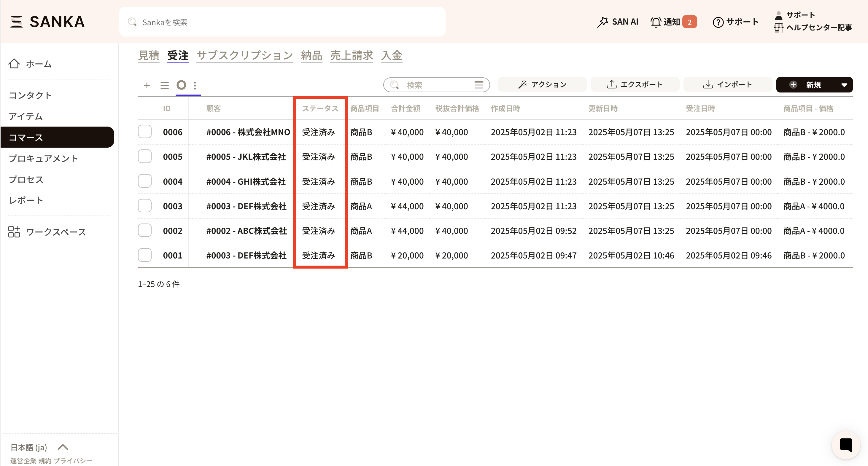Click the filter icon in table search box
The width and height of the screenshot is (868, 466).
pyautogui.click(x=478, y=84)
